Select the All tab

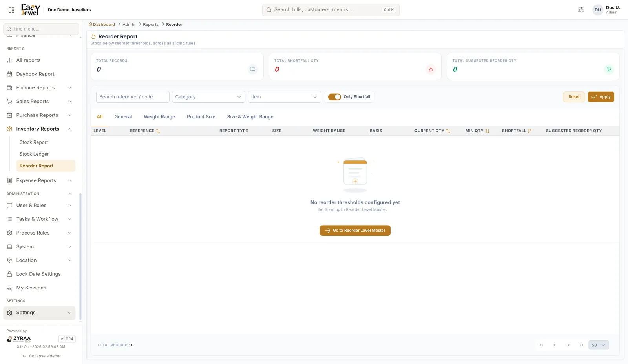pyautogui.click(x=100, y=117)
